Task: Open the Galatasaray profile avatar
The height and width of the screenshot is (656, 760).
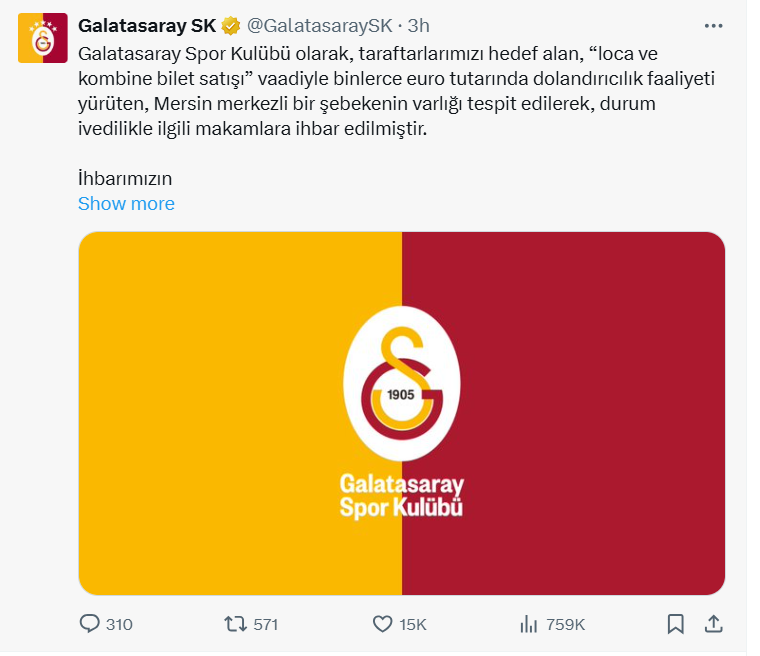Action: 43,39
